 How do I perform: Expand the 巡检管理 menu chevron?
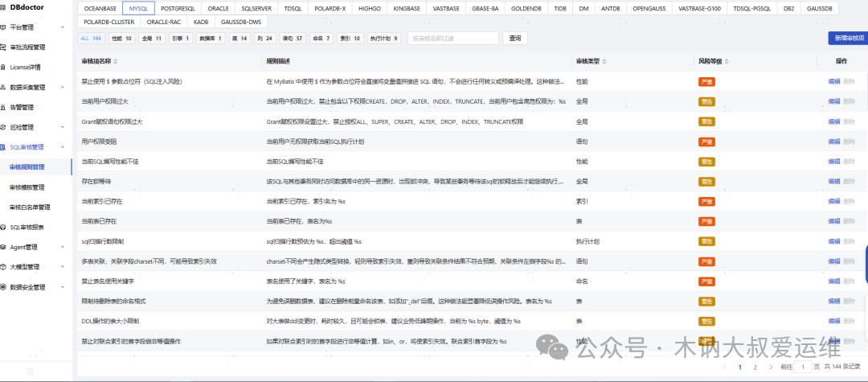coord(63,127)
